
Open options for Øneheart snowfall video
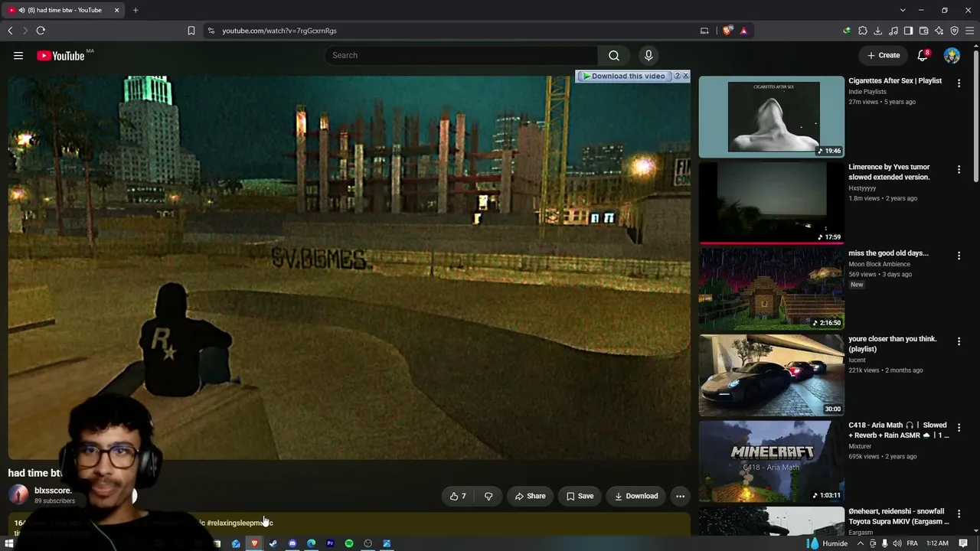pos(959,514)
